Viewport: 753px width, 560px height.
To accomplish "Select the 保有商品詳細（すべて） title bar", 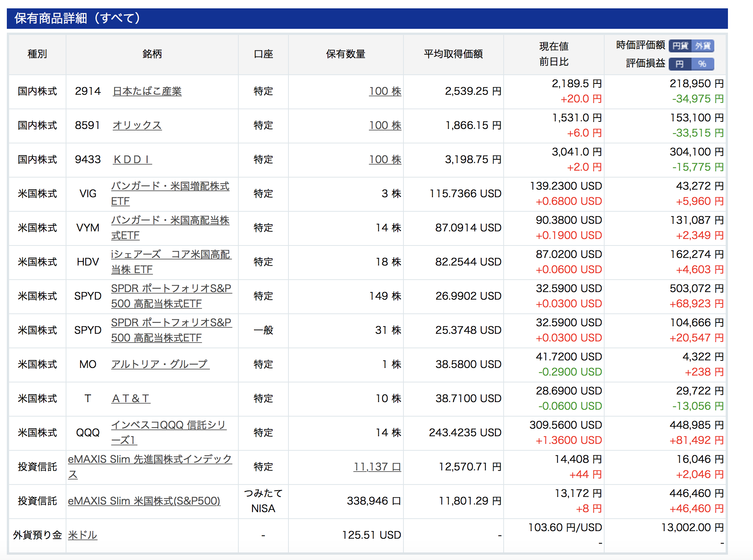I will [x=367, y=18].
